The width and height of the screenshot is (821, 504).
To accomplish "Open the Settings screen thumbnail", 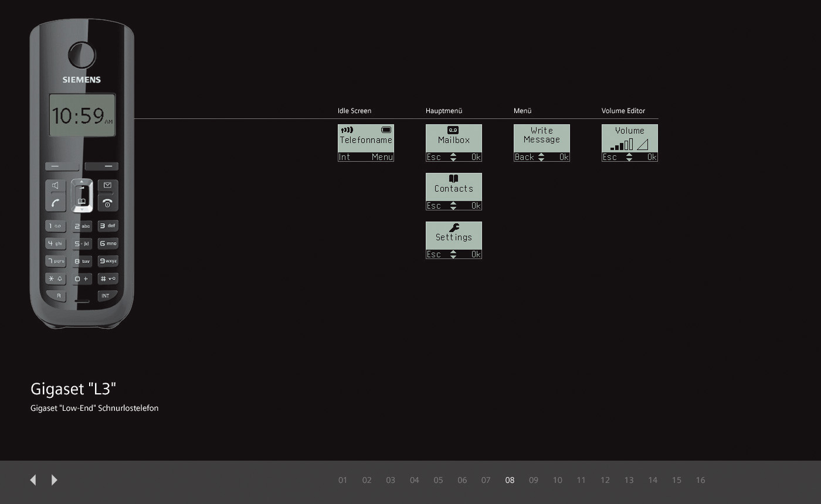I will [x=453, y=240].
